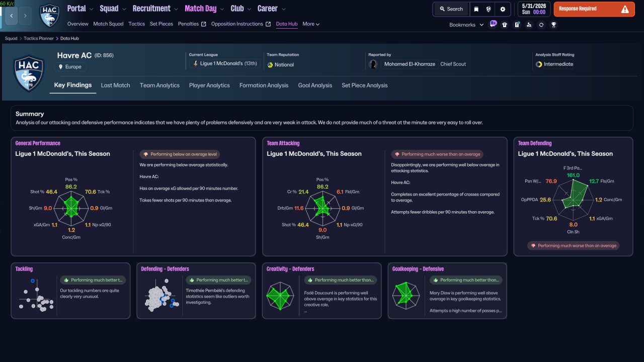Click the warning triangle on Response Required
Viewport: 644px width, 362px height.
(625, 9)
